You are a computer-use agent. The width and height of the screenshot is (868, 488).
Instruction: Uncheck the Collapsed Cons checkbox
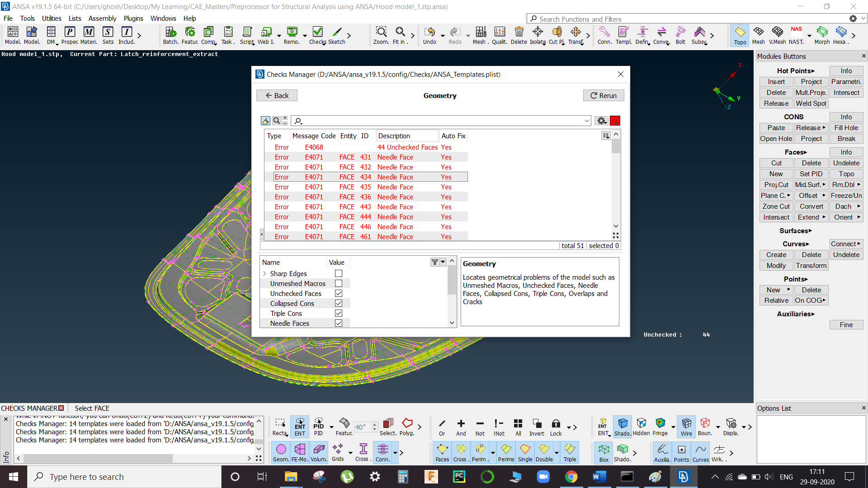pos(338,303)
